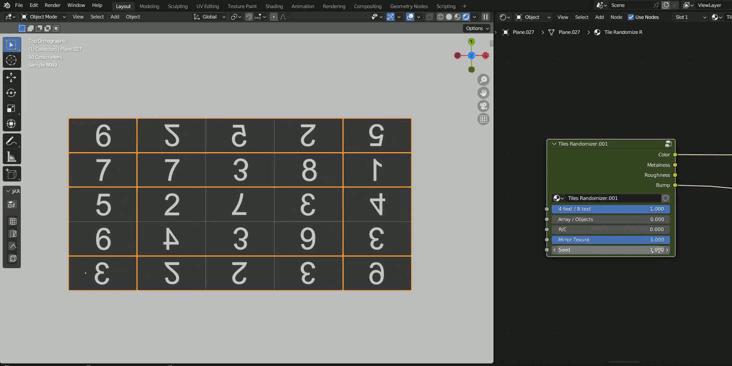732x366 pixels.
Task: Click the grid icon in JKR panel
Action: click(13, 222)
